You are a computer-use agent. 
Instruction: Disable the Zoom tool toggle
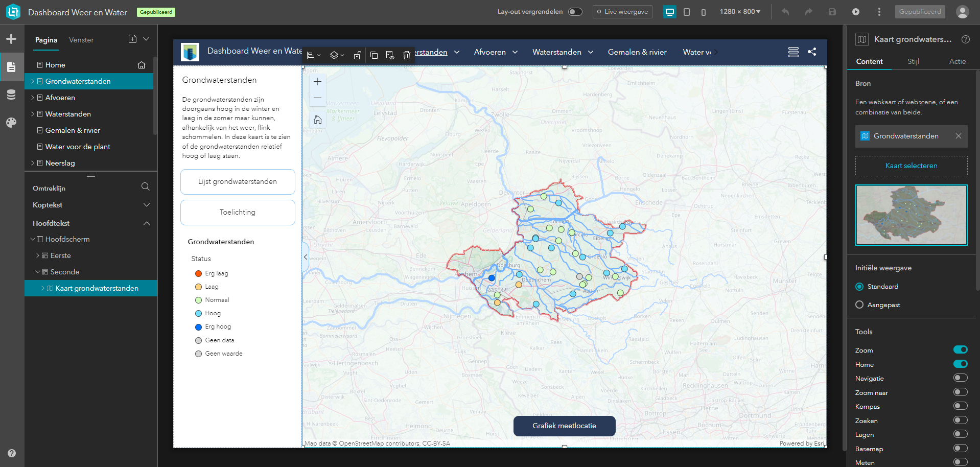(x=959, y=349)
